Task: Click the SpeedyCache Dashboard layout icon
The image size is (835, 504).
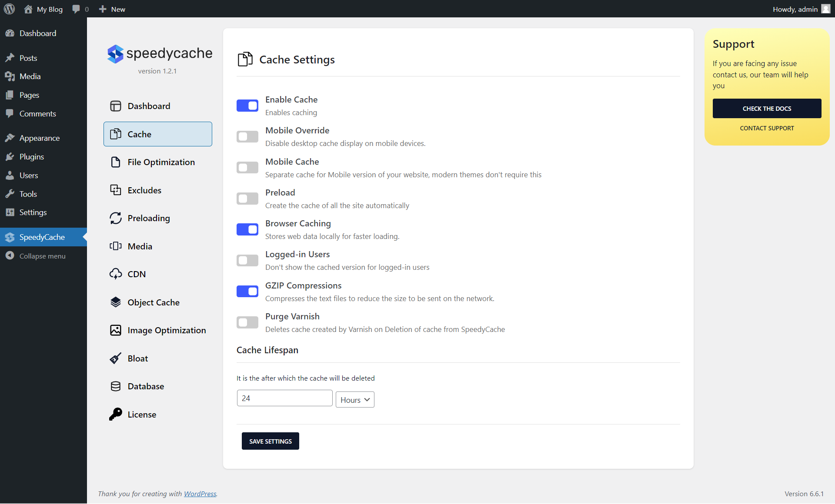Action: click(115, 106)
